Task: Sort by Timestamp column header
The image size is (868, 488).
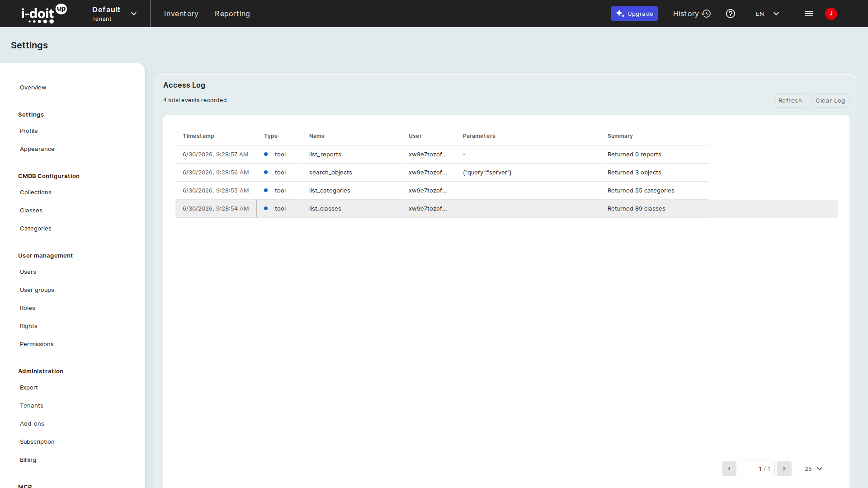Action: pyautogui.click(x=198, y=136)
